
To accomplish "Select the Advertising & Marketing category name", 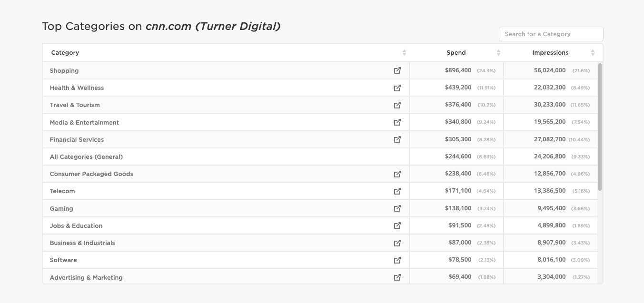I will [x=86, y=277].
